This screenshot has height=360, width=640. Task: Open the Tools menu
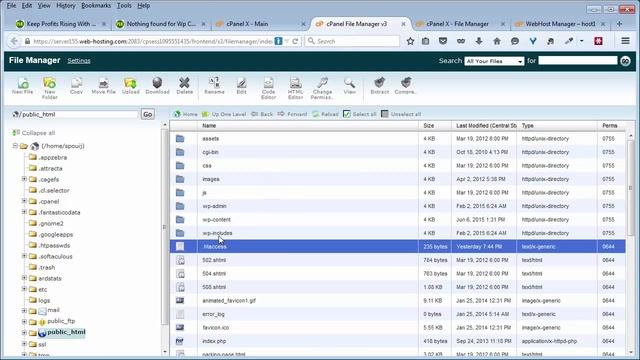(124, 6)
